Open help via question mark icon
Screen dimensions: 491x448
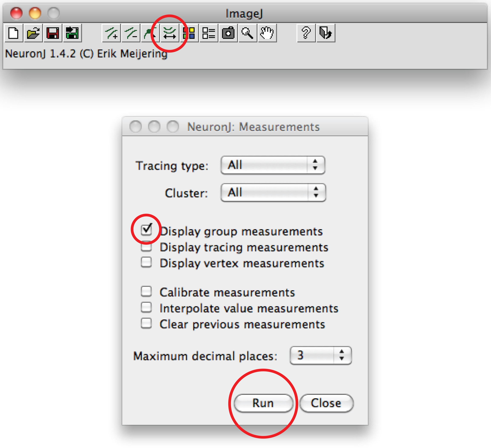(306, 33)
